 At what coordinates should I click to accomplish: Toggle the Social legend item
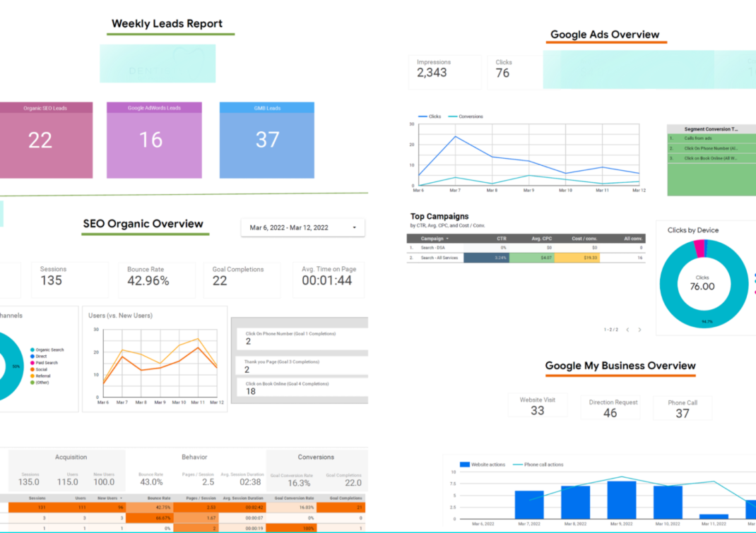pyautogui.click(x=39, y=369)
